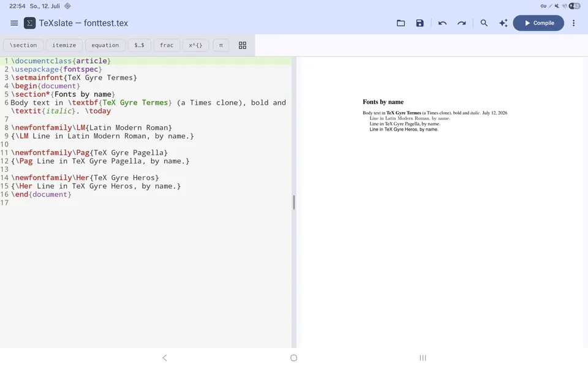Click the TeXslate — fonttest.tex title
Viewport: 588px width, 367px height.
84,23
